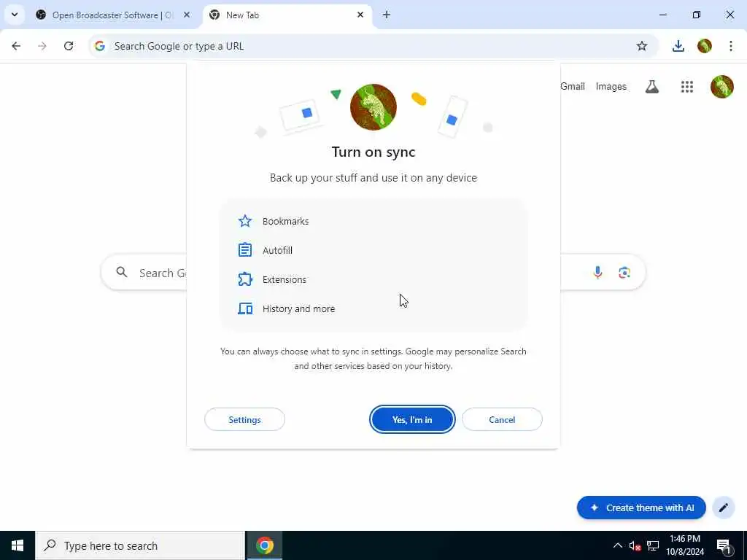
Task: Search by image with Google Lens icon
Action: coord(624,273)
